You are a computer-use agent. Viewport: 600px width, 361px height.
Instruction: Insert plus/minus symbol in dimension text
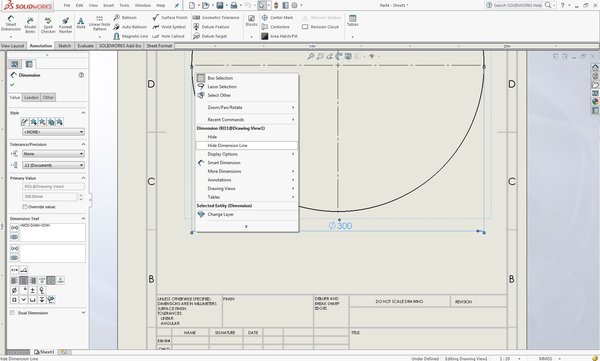coord(33,290)
